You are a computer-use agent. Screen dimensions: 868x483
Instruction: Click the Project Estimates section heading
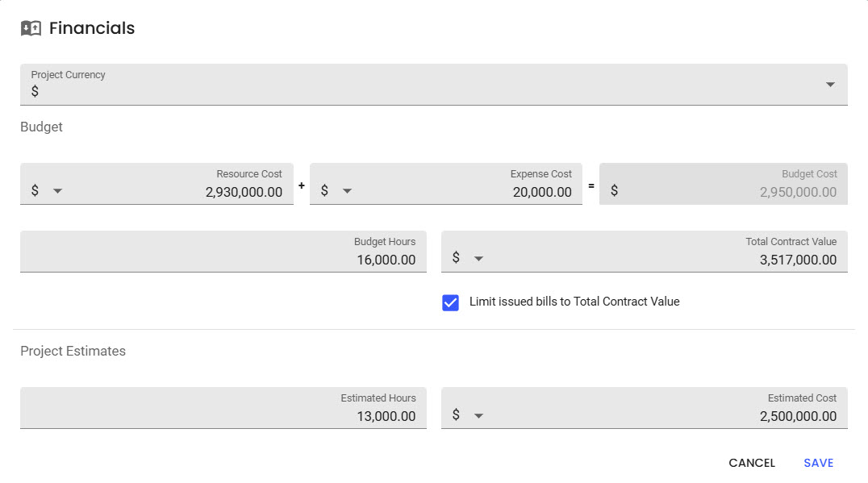click(x=73, y=351)
